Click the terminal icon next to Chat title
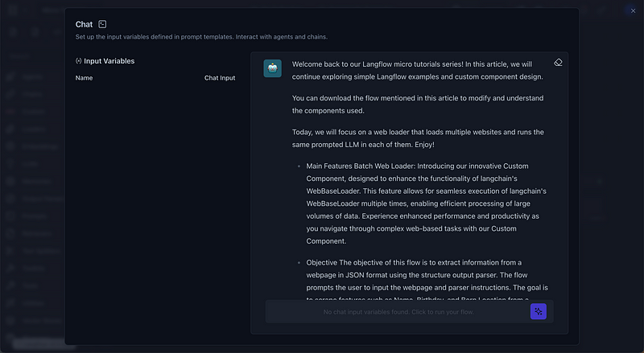 click(x=102, y=25)
